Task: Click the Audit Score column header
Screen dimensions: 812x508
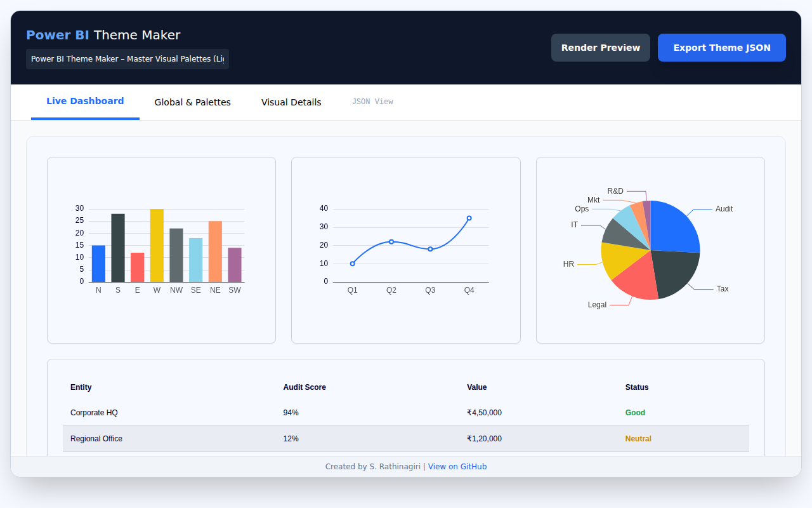Action: (x=304, y=387)
